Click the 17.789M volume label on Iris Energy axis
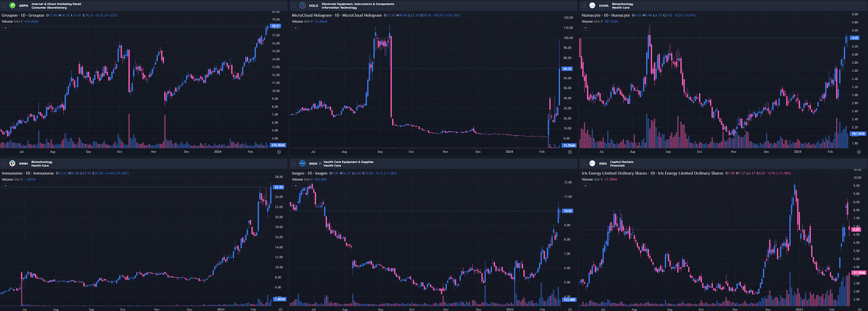 point(859,273)
